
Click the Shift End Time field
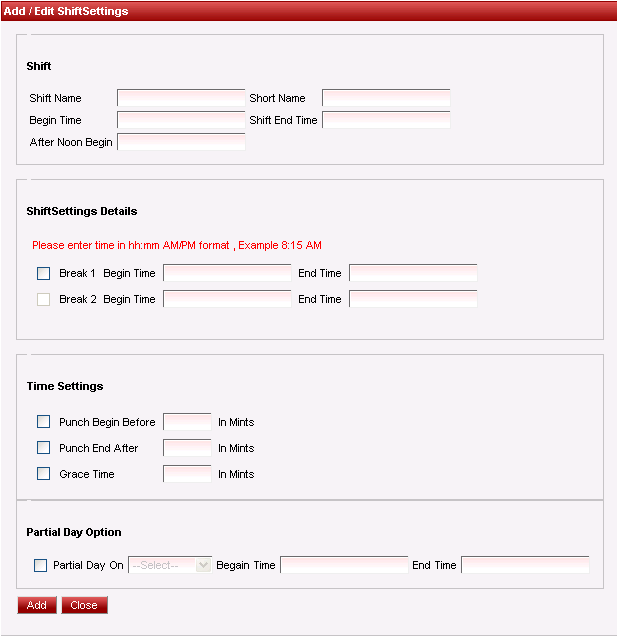click(386, 120)
